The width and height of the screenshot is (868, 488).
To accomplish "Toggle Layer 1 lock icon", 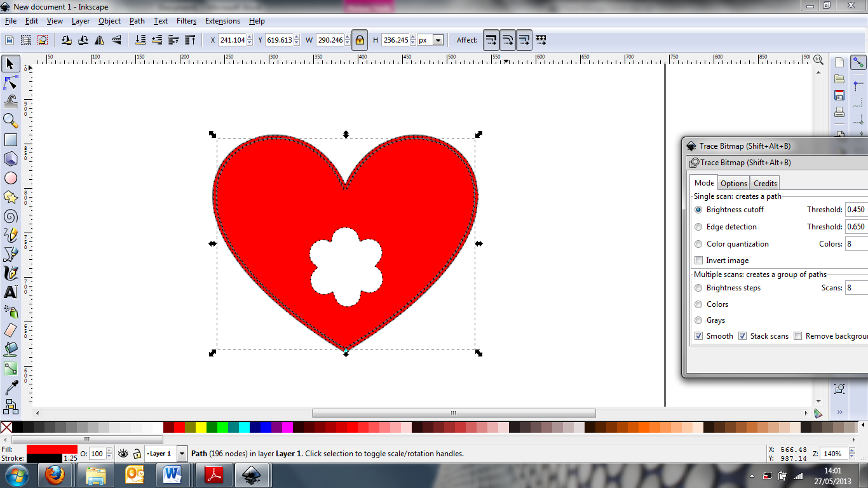I will [137, 454].
